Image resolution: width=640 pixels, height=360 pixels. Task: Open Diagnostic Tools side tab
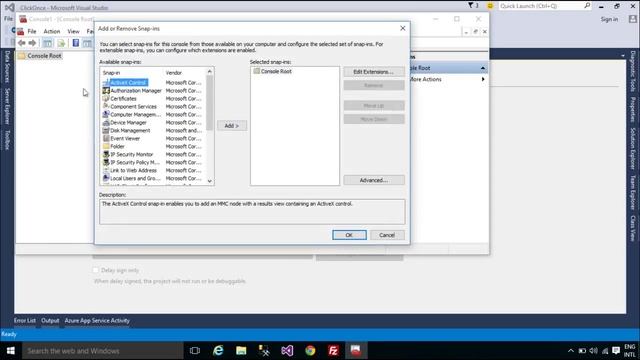click(x=633, y=71)
